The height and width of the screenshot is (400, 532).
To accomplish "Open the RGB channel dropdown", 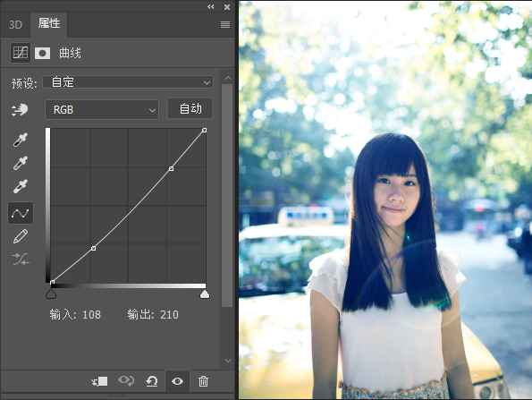I will [102, 110].
